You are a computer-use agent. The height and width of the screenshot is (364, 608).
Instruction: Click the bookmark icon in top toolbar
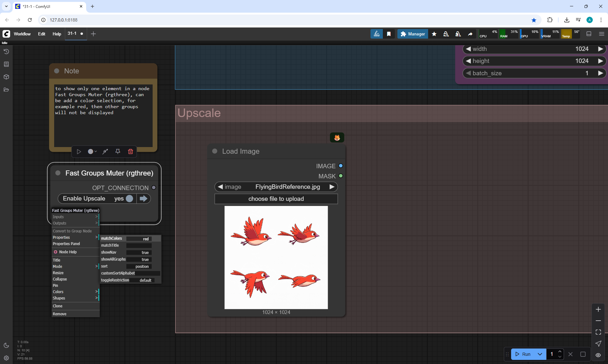(x=389, y=34)
